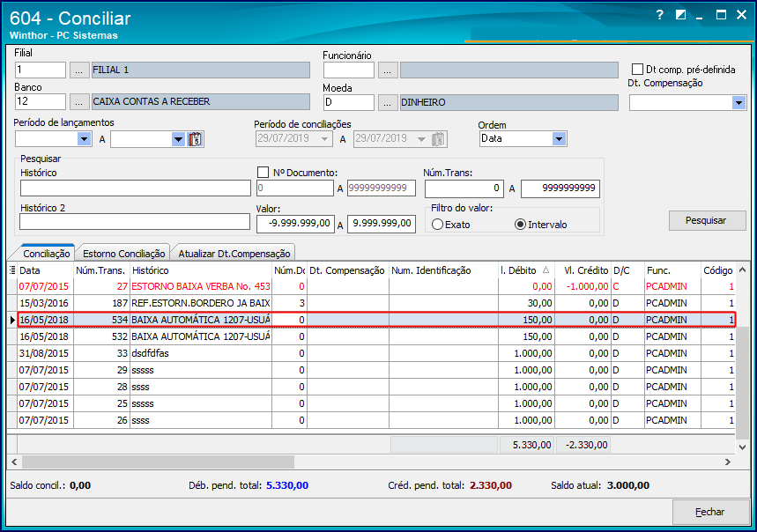Image resolution: width=757 pixels, height=532 pixels.
Task: Click the Funcionário code input field
Action: click(349, 70)
